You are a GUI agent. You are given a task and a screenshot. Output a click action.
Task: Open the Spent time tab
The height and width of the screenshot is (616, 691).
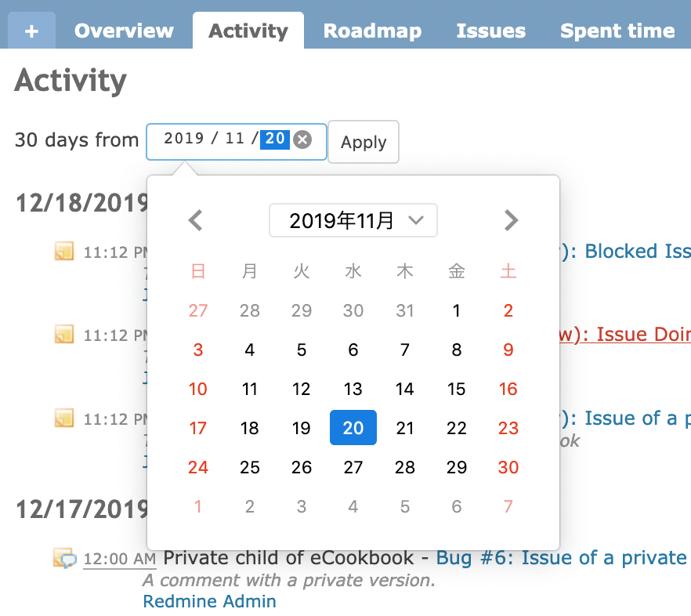click(617, 31)
